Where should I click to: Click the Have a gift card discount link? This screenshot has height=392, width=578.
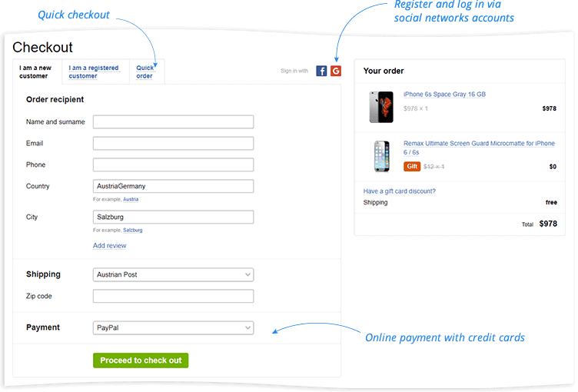(399, 191)
